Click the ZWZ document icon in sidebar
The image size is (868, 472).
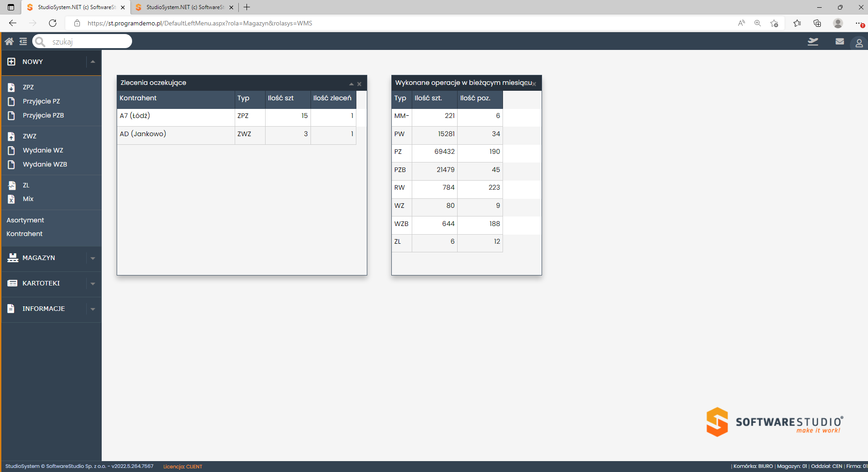pos(11,136)
